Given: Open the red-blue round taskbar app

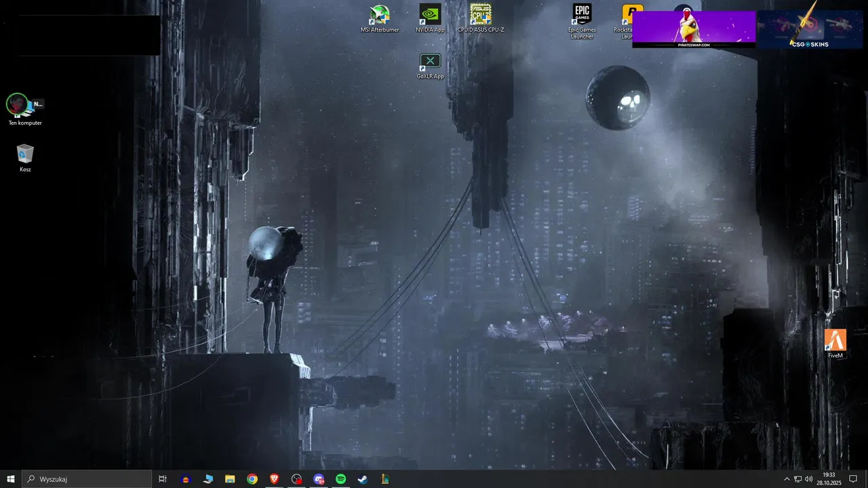Looking at the screenshot, I should 186,479.
